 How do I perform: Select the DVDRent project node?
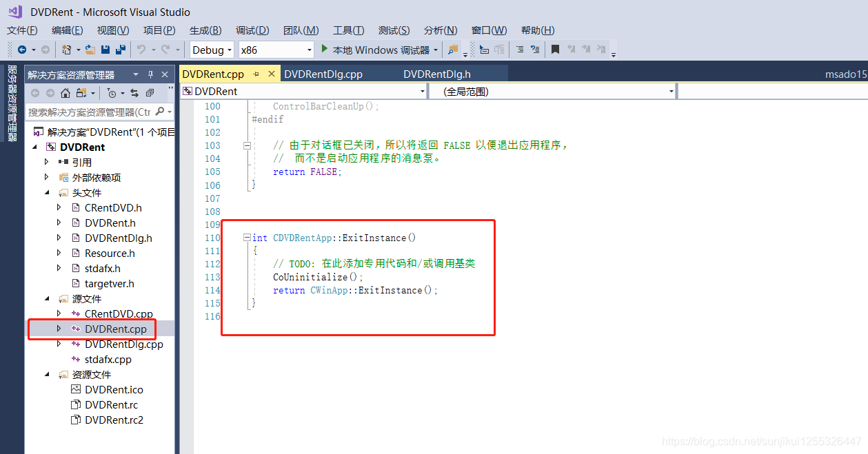pos(83,147)
